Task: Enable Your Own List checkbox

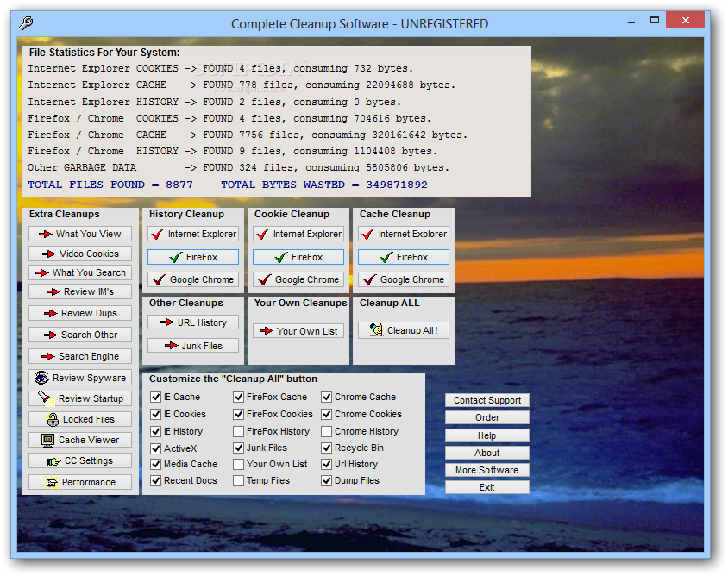Action: pos(239,464)
